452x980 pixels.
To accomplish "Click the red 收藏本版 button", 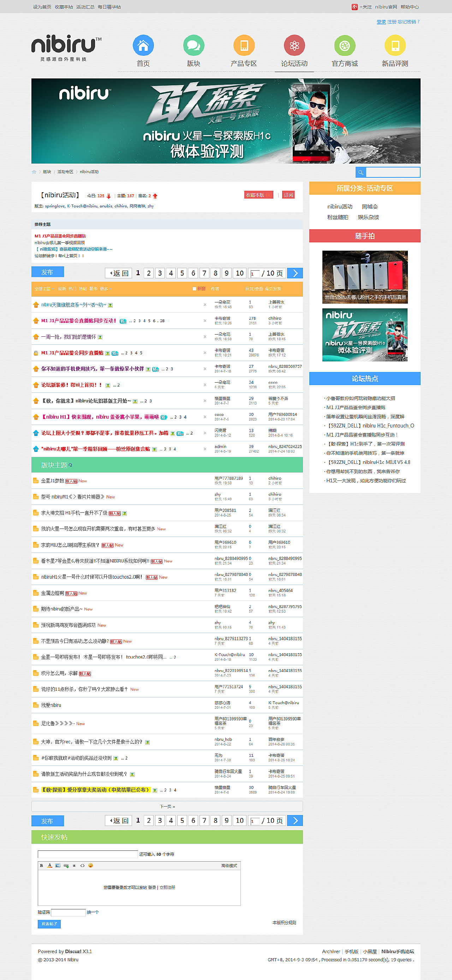I will (259, 195).
